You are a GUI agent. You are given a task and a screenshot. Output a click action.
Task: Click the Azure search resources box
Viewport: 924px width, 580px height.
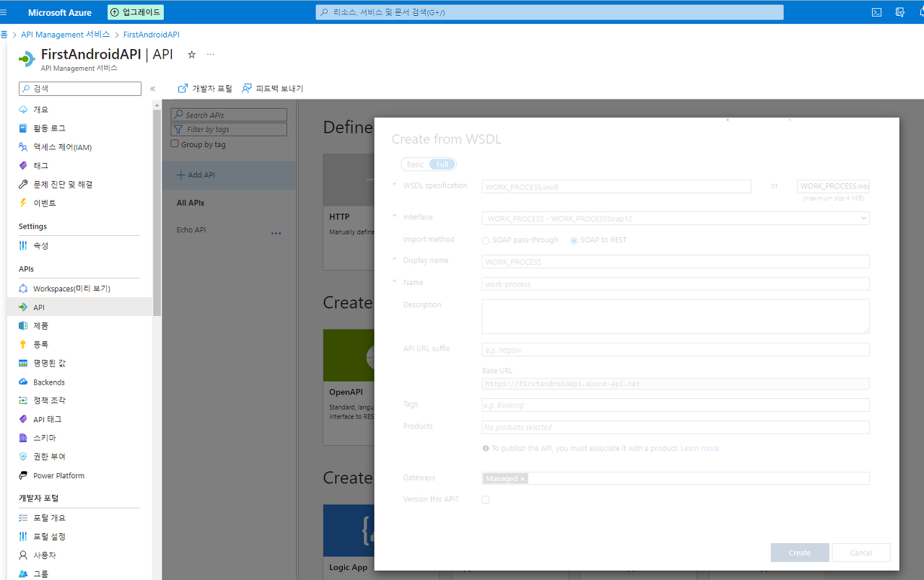pos(549,12)
